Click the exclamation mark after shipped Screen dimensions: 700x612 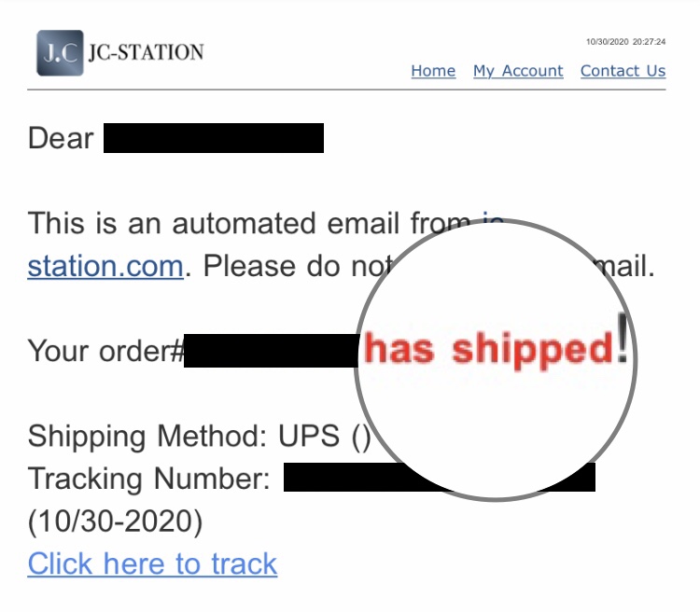(623, 338)
